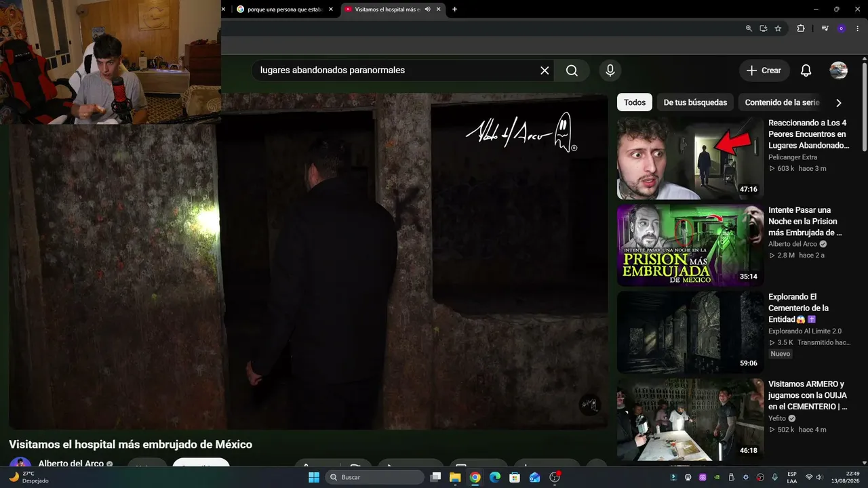
Task: Open a new browser tab
Action: click(454, 9)
